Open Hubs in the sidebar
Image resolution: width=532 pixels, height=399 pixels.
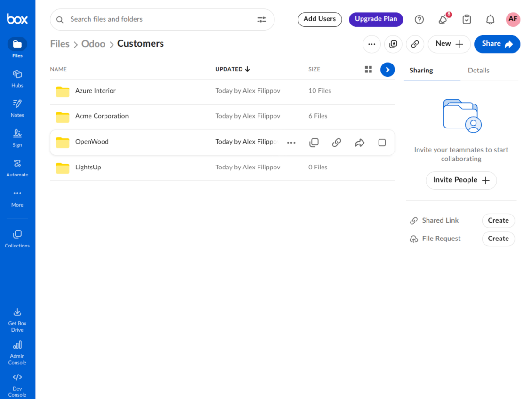click(x=17, y=79)
